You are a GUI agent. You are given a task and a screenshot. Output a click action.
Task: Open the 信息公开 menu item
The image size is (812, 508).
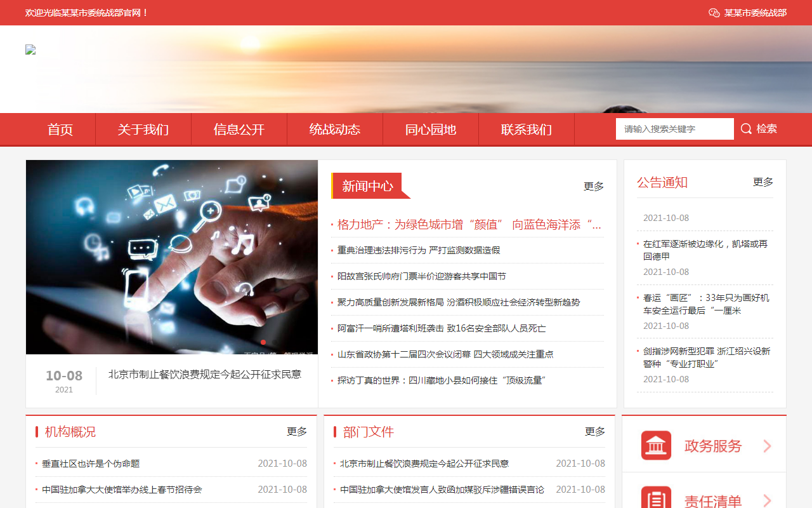(x=239, y=130)
